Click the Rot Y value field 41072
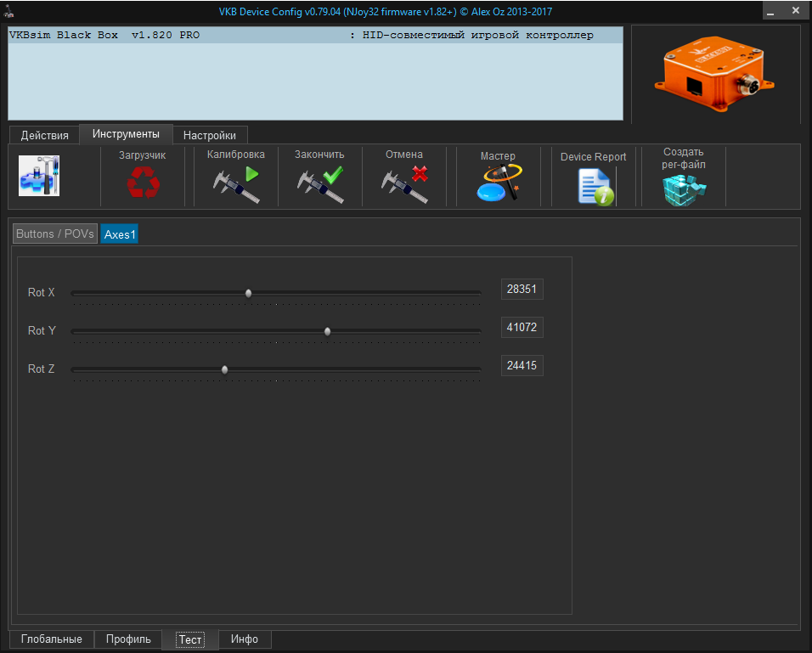812x653 pixels. point(522,327)
